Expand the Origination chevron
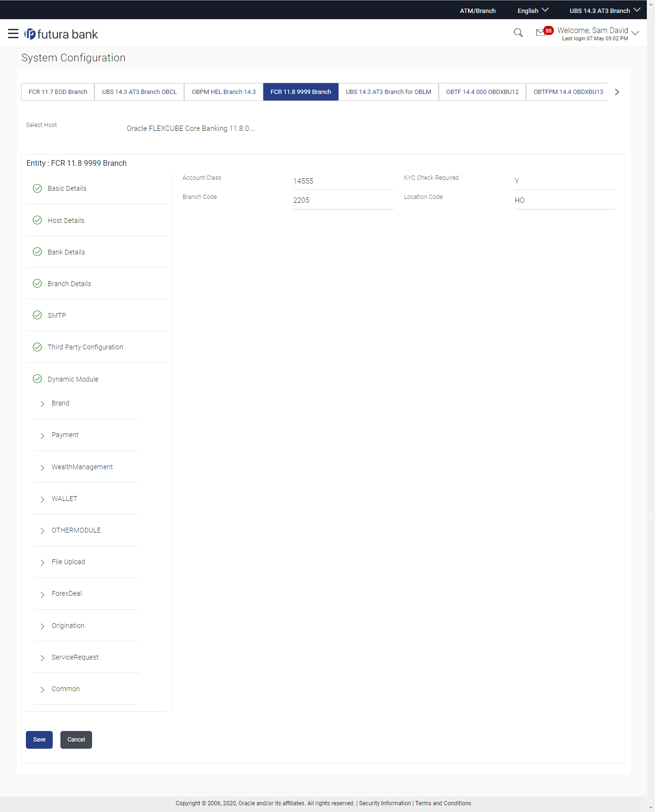Screen dimensions: 655x812 (42, 626)
